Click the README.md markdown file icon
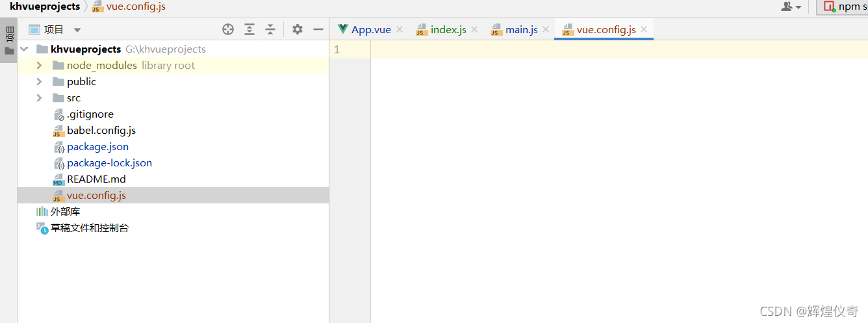Screen dimensions: 868x323 click(x=58, y=180)
